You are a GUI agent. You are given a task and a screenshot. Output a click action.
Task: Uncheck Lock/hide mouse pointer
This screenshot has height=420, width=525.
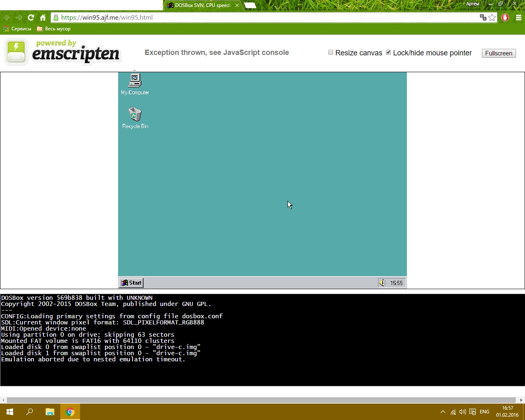(x=388, y=52)
